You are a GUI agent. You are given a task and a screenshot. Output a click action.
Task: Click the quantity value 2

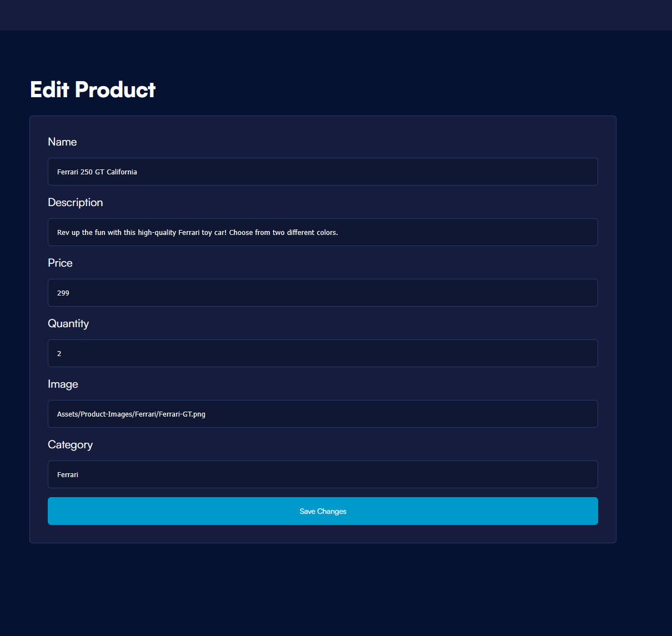click(x=59, y=353)
